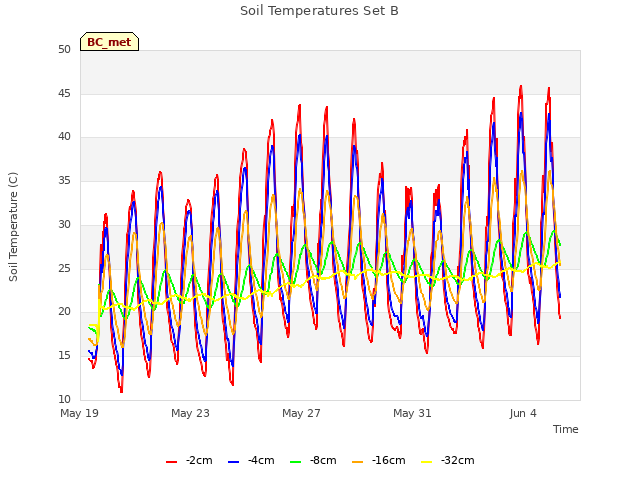Click the 15 y-axis tick label
The height and width of the screenshot is (480, 640).
tap(64, 356)
